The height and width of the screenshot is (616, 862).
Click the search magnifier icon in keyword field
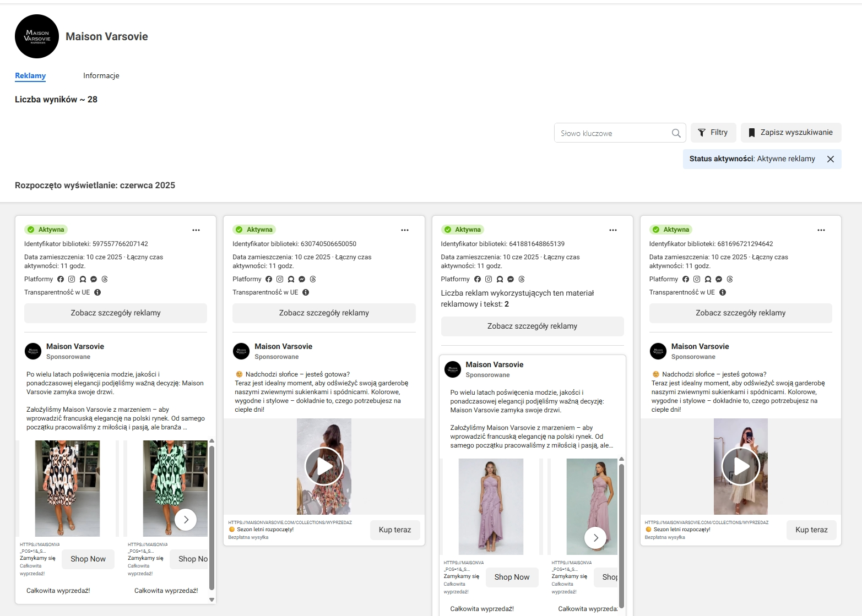click(676, 133)
